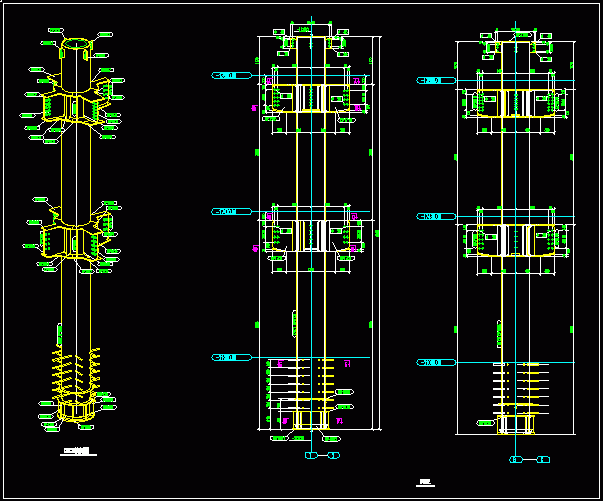Select the base plate of the 3D column

tap(76, 410)
